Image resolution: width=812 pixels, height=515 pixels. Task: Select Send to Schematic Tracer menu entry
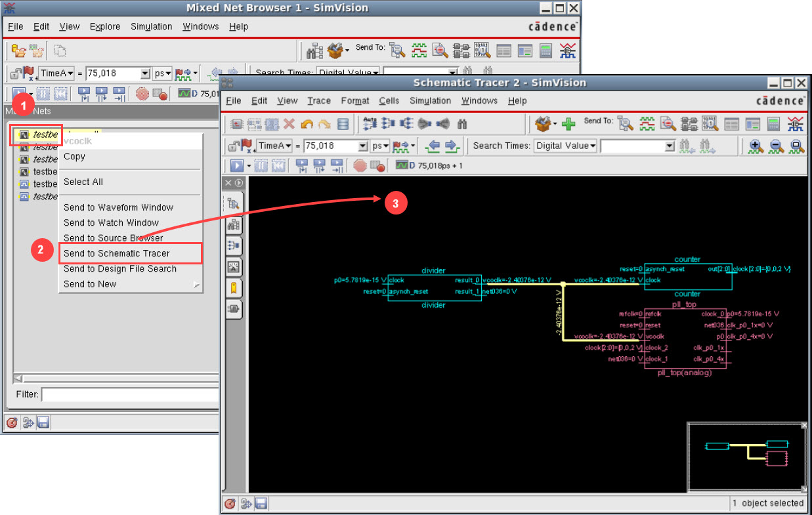(x=117, y=253)
